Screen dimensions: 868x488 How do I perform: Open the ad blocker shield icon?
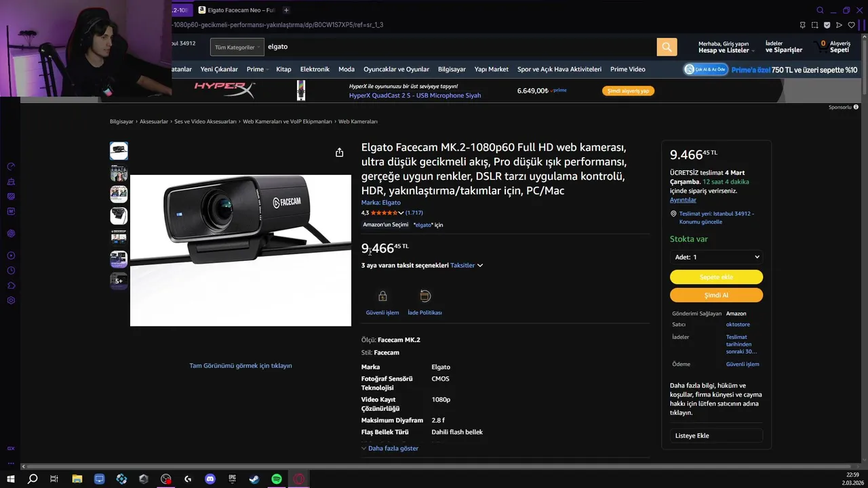(x=827, y=25)
